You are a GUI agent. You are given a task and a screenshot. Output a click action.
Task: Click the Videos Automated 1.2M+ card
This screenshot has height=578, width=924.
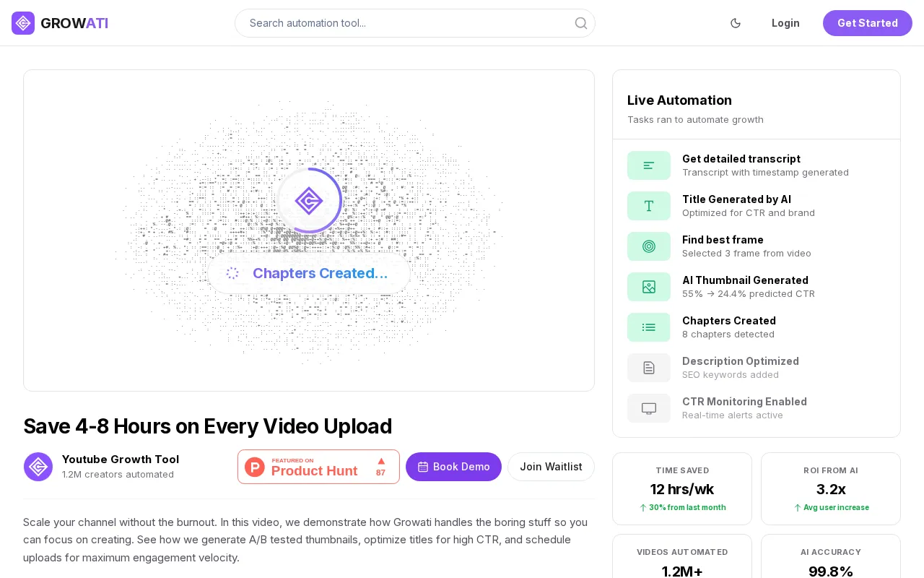682,556
